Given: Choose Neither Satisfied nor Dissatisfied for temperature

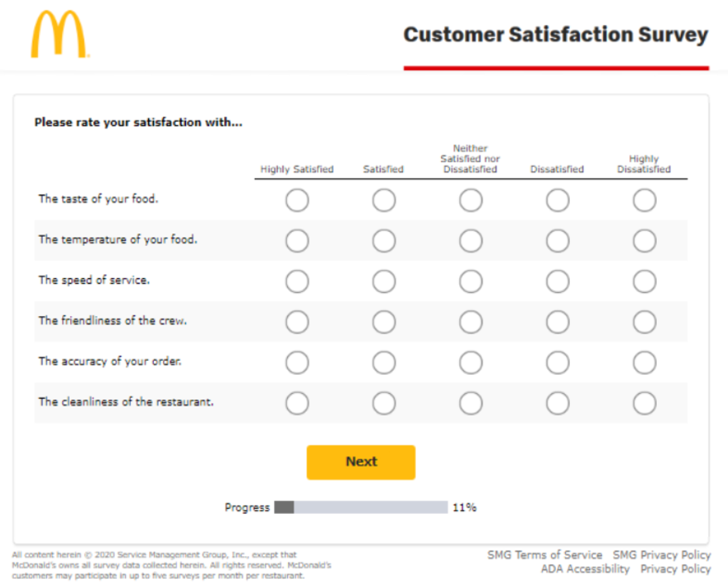Looking at the screenshot, I should tap(470, 240).
